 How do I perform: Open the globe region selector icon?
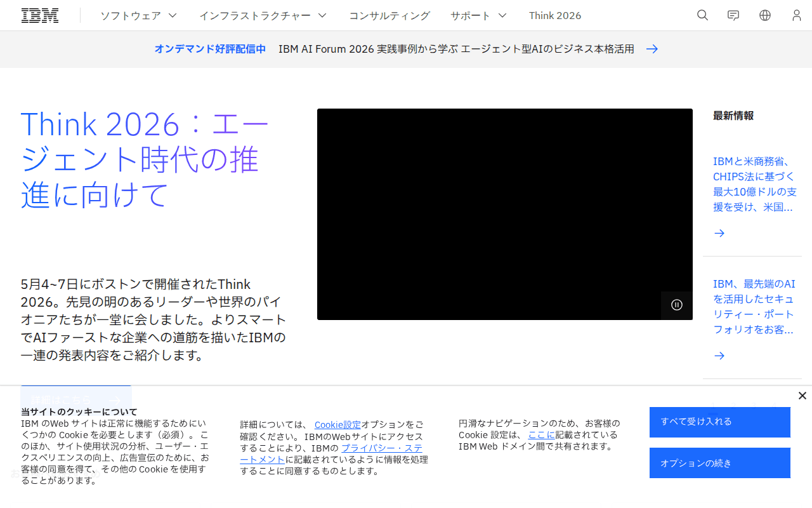[x=765, y=15]
